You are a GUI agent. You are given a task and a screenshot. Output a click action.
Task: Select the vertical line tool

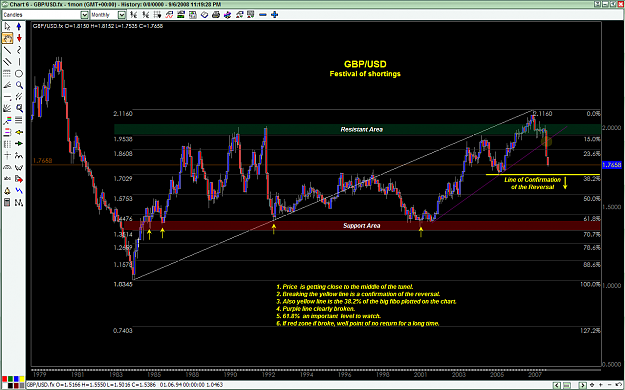[x=19, y=62]
